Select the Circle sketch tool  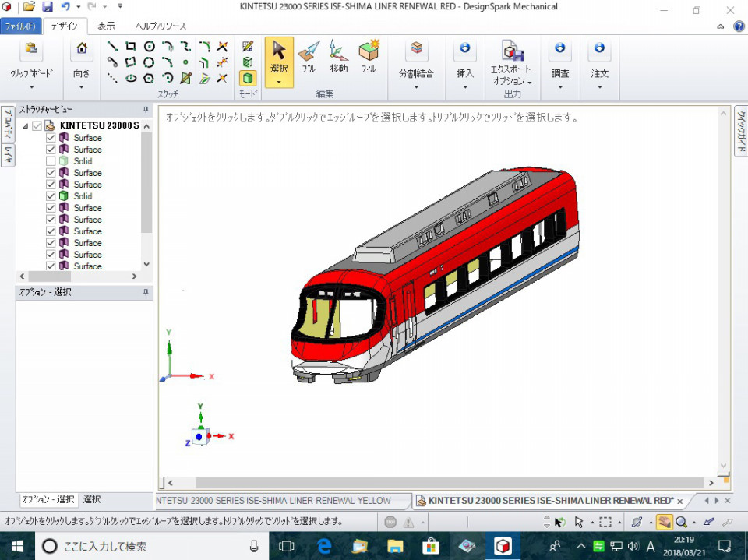click(150, 46)
